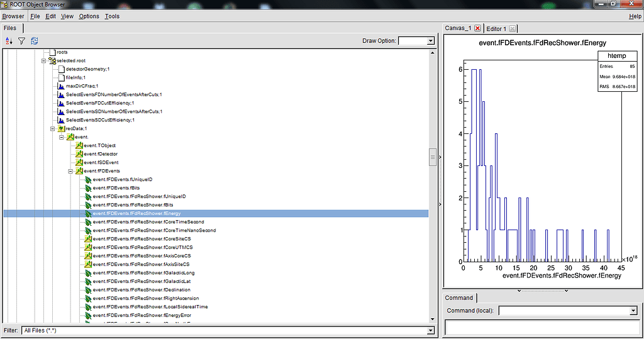Click the fileInfo;1 document icon
This screenshot has width=644, height=339.
(61, 77)
